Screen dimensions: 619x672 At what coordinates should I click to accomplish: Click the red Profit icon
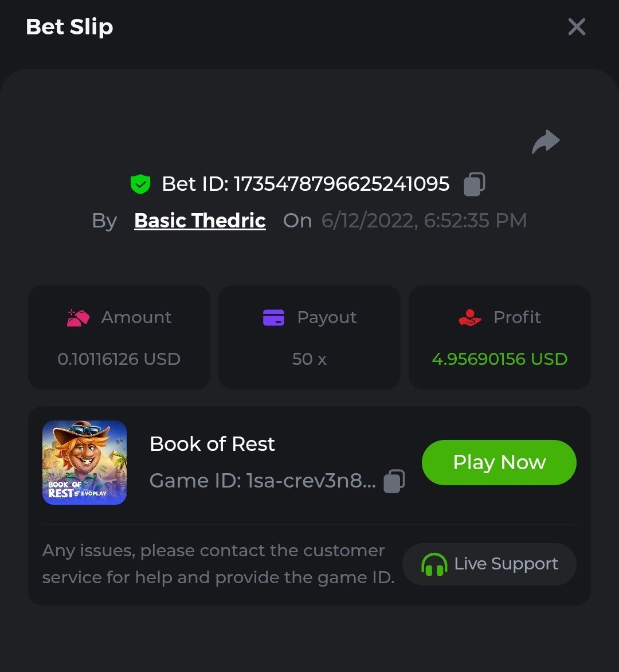click(x=470, y=317)
